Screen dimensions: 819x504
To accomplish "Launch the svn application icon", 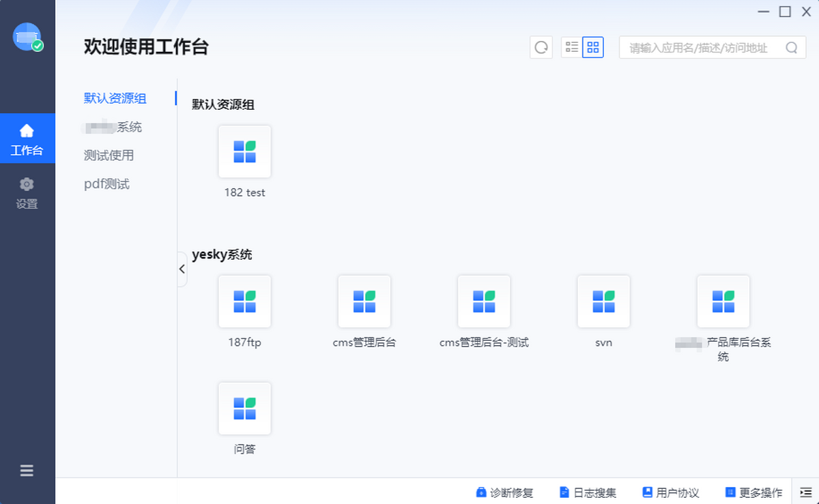I will (603, 301).
